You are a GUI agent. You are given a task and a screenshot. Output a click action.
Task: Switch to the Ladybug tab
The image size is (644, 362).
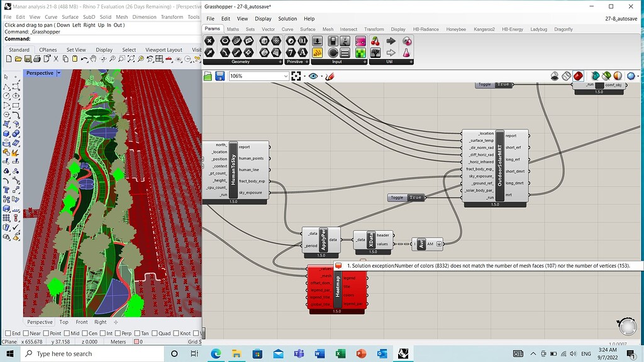click(x=538, y=29)
